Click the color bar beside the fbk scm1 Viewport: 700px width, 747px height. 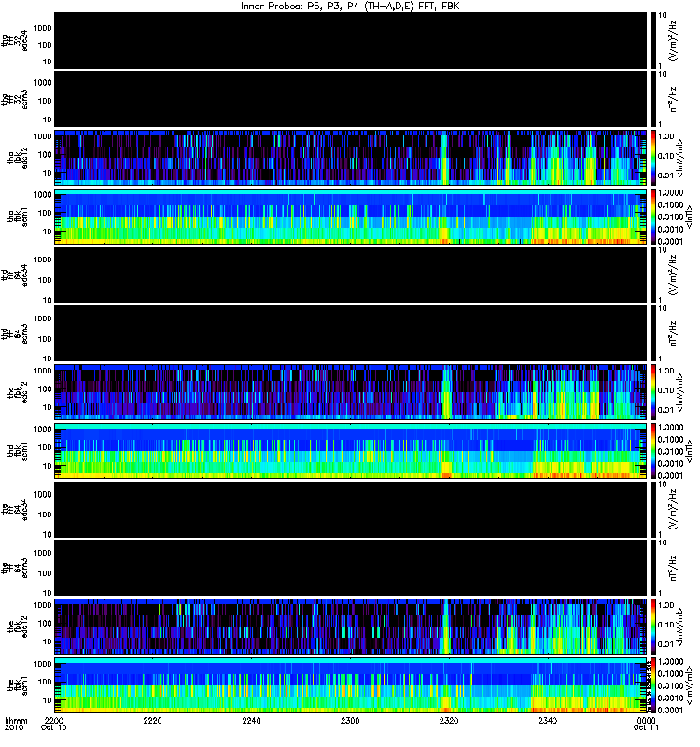(x=652, y=685)
